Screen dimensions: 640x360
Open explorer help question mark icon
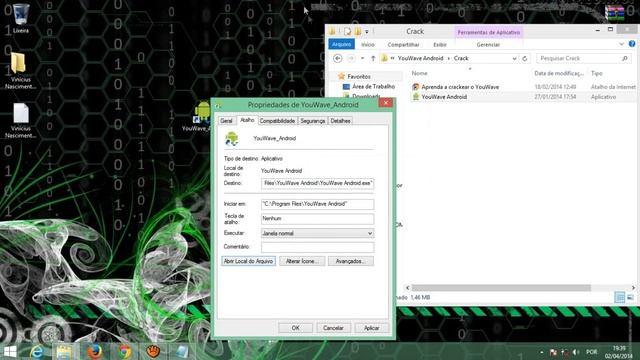(632, 44)
